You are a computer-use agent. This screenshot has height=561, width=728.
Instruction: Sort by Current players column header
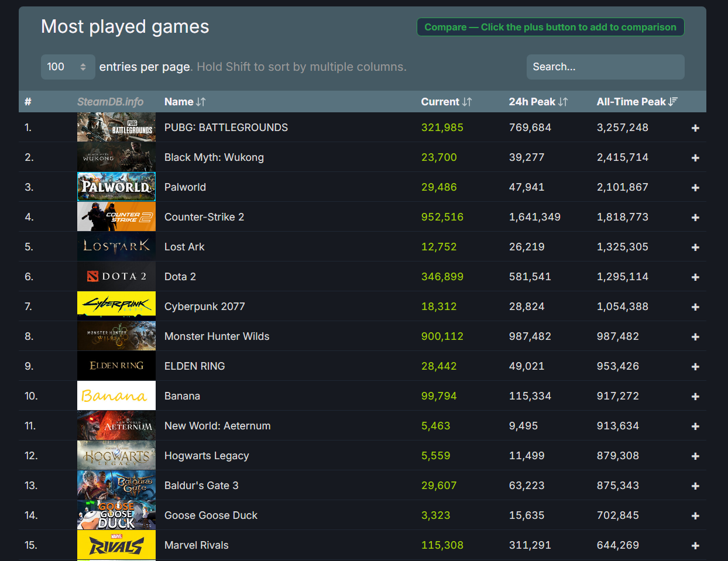(x=446, y=102)
